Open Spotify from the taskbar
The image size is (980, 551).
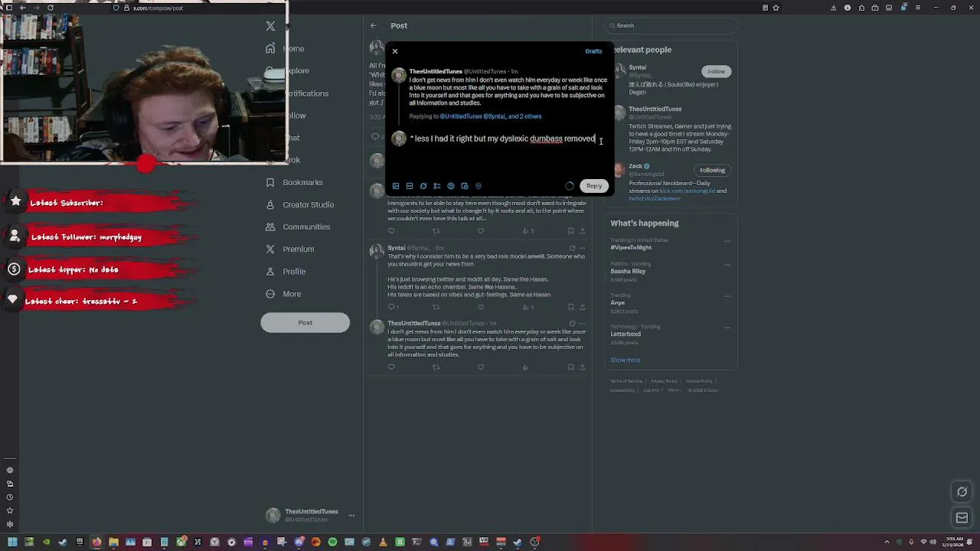coord(332,542)
